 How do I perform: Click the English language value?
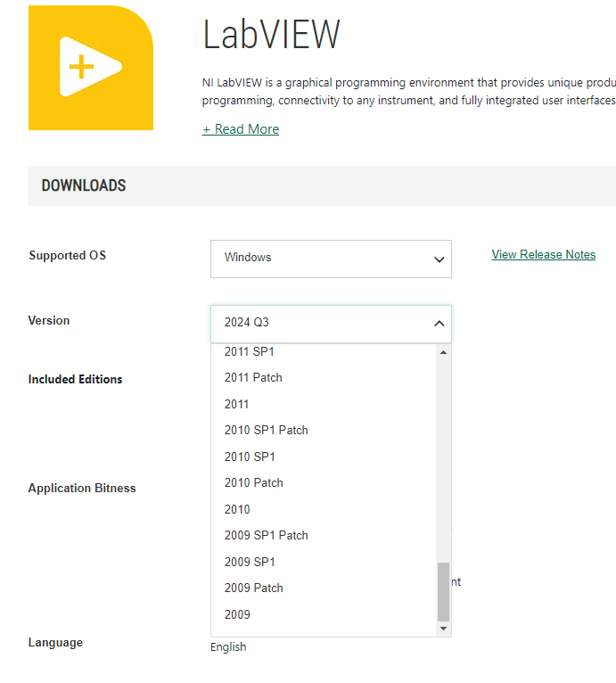coord(228,647)
